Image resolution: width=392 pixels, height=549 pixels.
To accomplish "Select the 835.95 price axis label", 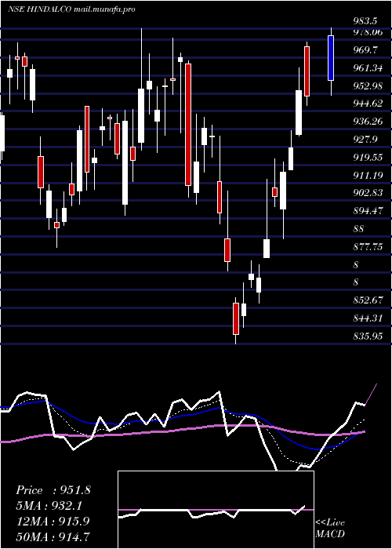I will tap(368, 336).
